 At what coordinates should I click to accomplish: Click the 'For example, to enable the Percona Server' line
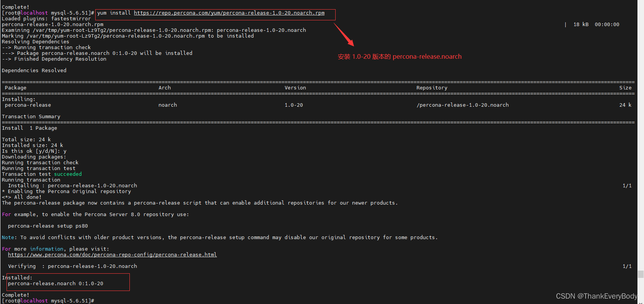pyautogui.click(x=96, y=215)
